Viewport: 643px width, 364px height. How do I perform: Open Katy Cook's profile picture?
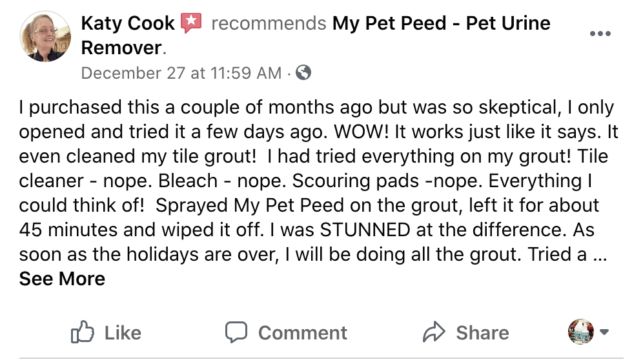45,37
